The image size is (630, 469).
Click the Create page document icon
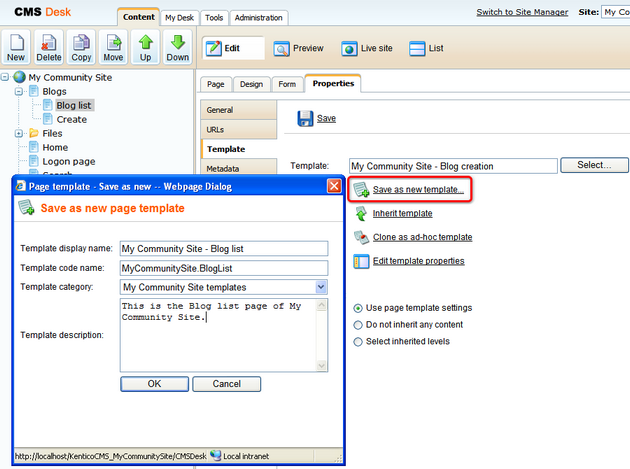pos(48,119)
